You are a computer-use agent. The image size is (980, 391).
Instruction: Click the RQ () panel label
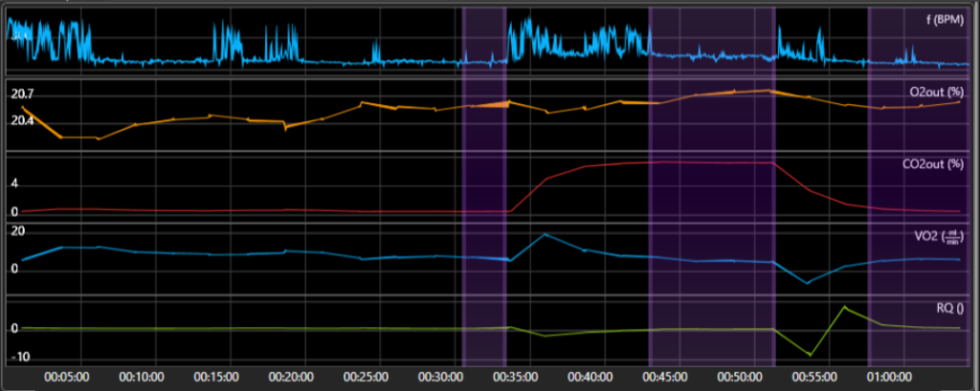[952, 309]
